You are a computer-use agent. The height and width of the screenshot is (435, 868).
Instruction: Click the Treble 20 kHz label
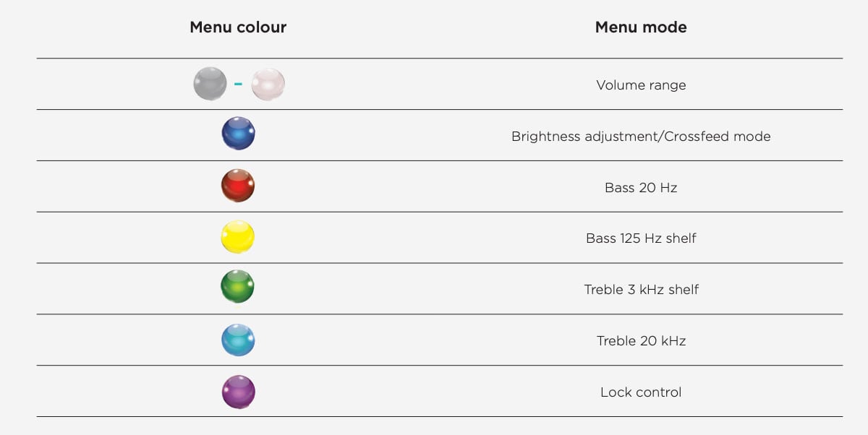[x=641, y=341]
